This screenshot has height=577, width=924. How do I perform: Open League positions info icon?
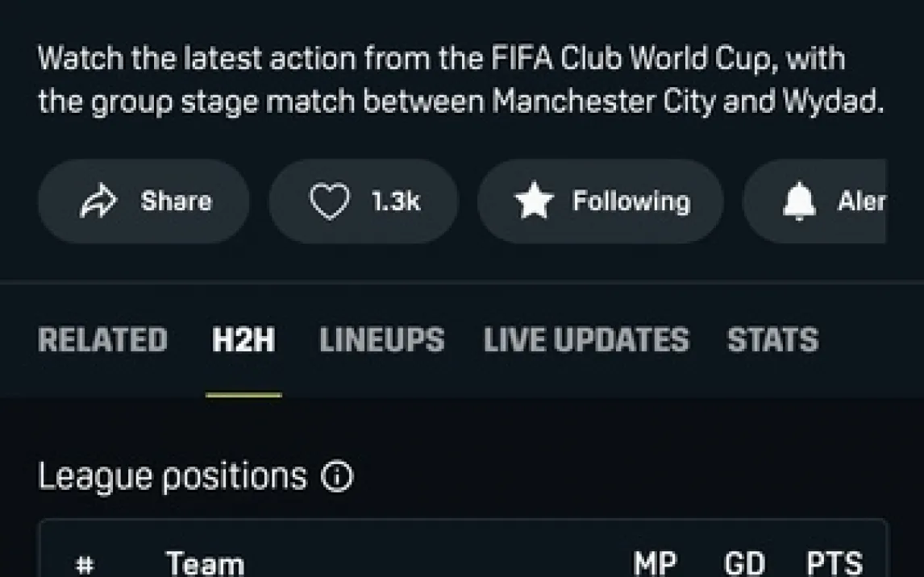point(337,475)
